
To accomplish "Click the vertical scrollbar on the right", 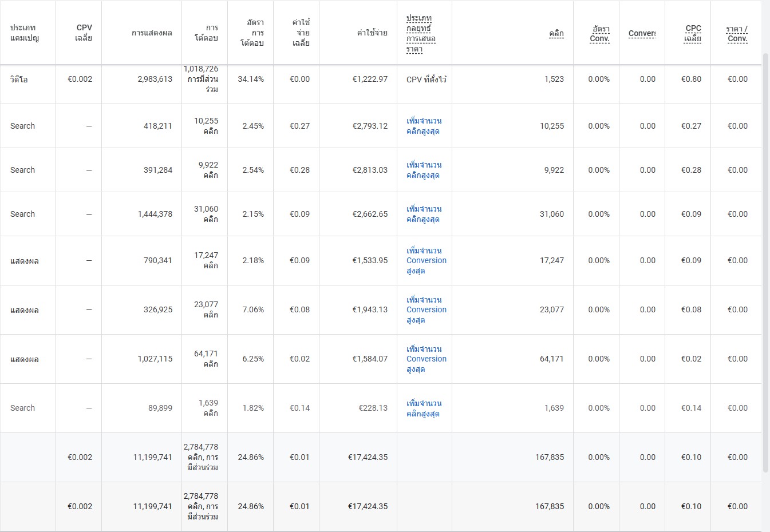I will 766,263.
